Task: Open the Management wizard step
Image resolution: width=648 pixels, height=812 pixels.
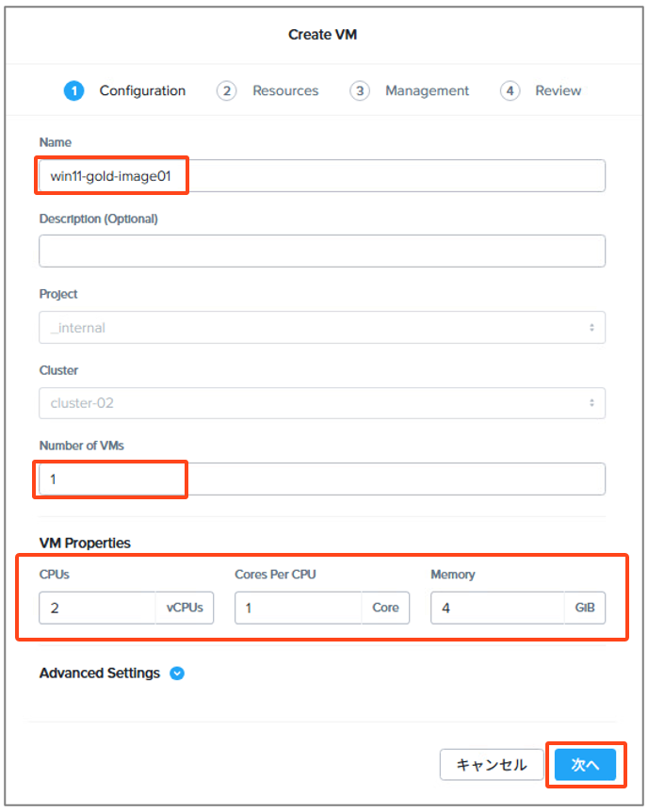Action: click(427, 90)
